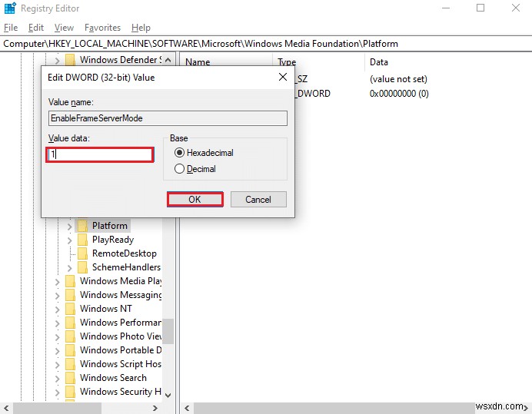The height and width of the screenshot is (414, 532).
Task: Click the Registry Editor title bar icon
Action: pos(10,8)
